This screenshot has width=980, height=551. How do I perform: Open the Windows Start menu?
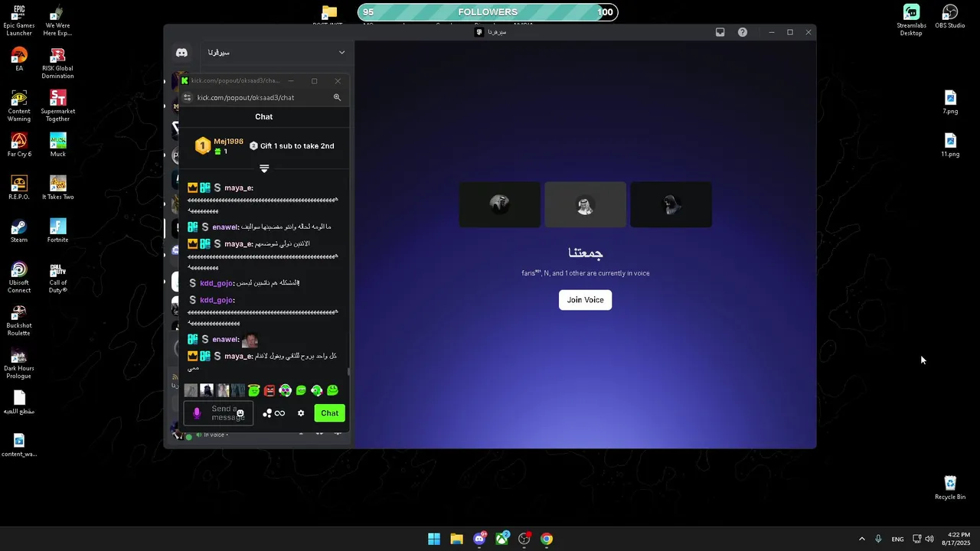[434, 539]
